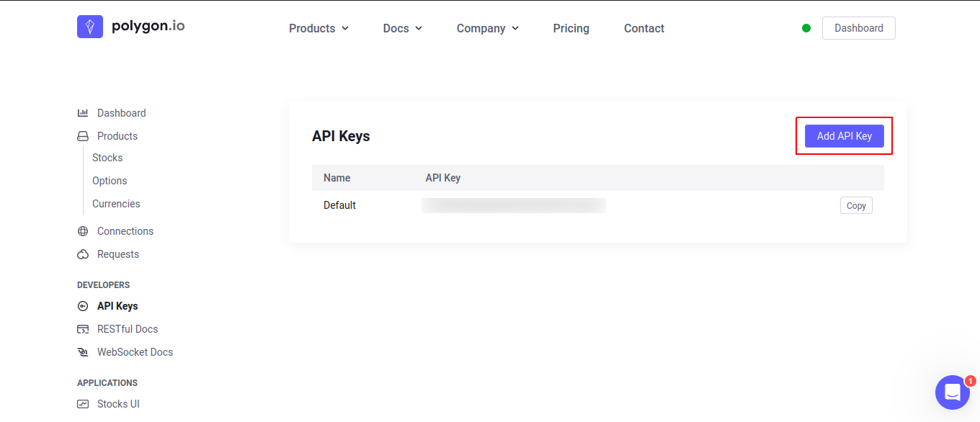Click the API Keys panel heading
The width and height of the screenshot is (980, 422).
341,136
